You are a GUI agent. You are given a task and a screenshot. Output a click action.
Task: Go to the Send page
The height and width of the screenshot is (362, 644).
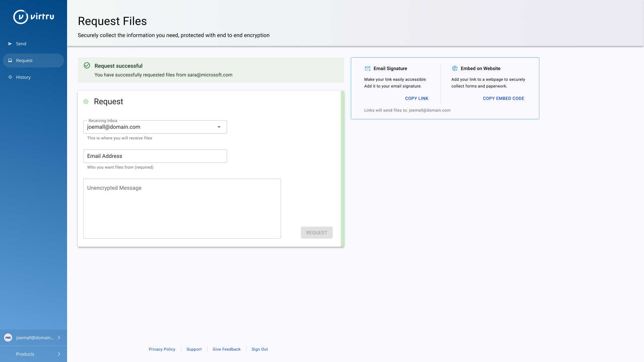click(x=21, y=44)
